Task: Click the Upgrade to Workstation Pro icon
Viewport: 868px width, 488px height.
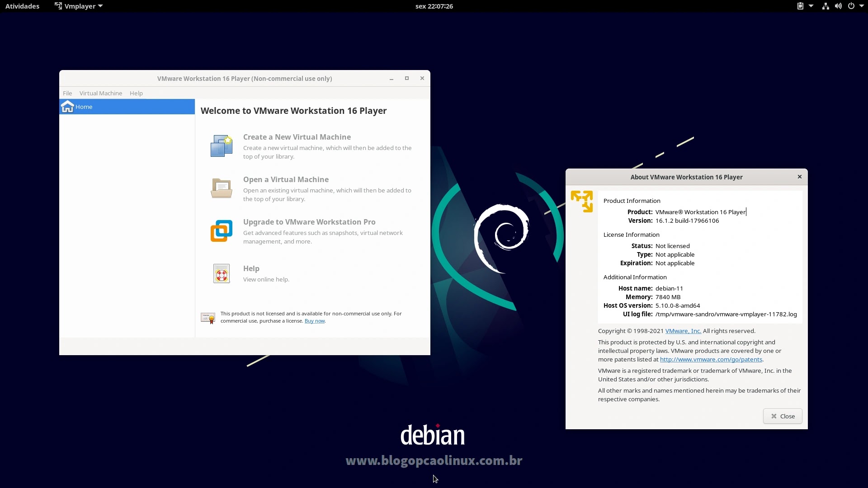Action: [221, 231]
